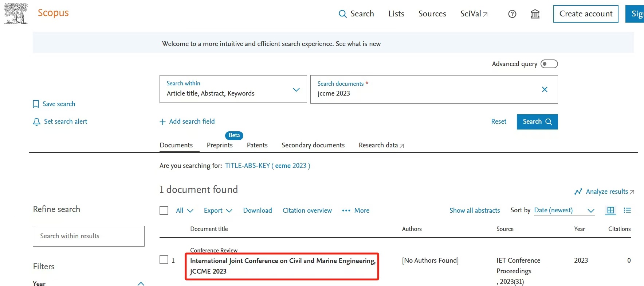Screen dimensions: 644x286
Task: Open the Secondary documents tab
Action: tap(313, 145)
